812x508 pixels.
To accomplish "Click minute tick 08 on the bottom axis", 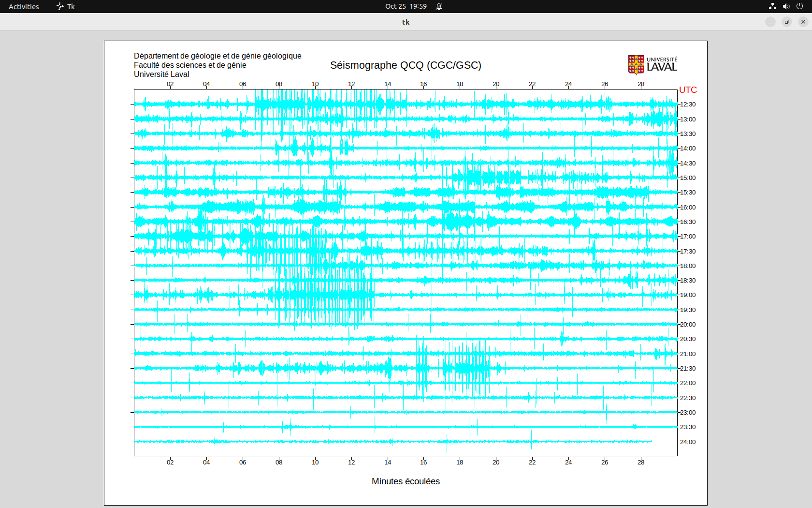I will [x=279, y=463].
